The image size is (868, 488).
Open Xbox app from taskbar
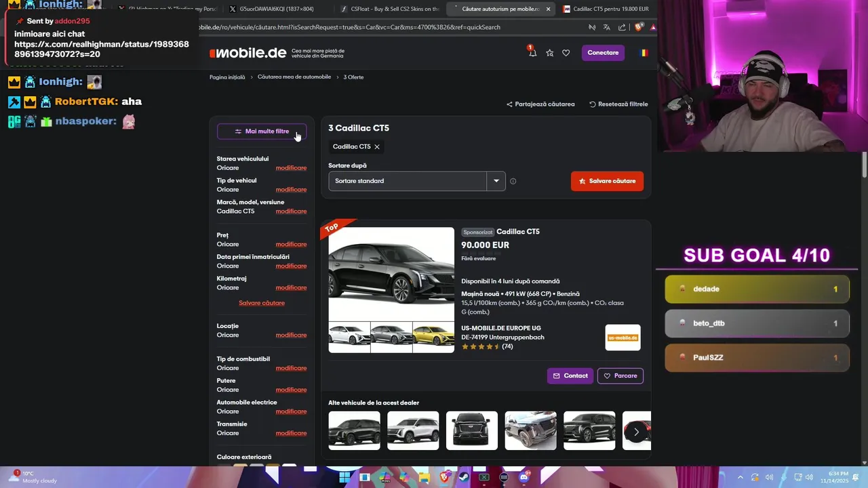pyautogui.click(x=484, y=477)
